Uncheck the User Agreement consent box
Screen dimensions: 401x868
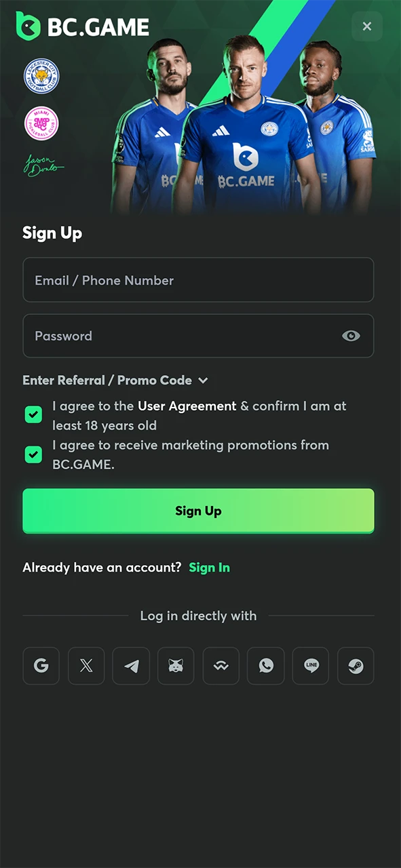click(x=33, y=414)
